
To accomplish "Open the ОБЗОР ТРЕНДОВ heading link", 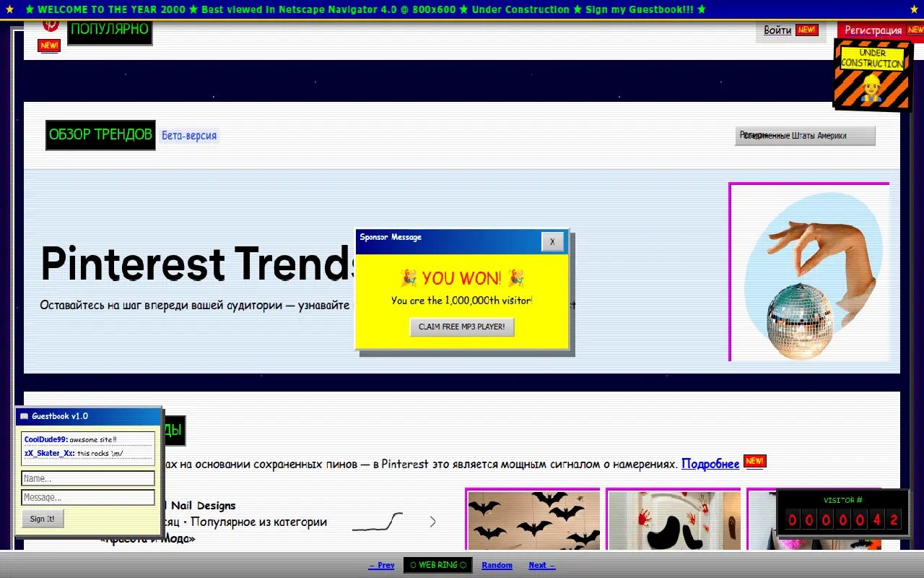I will point(100,135).
